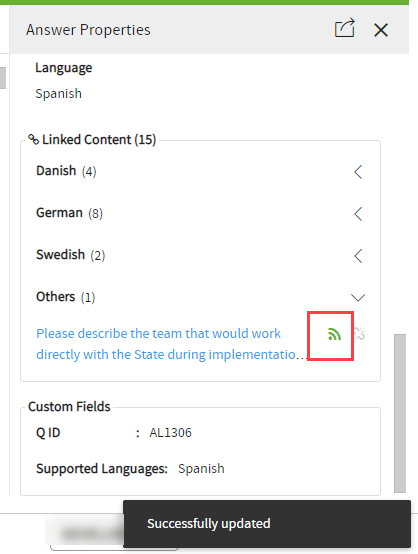Collapse the Others linked content group
The width and height of the screenshot is (418, 554).
[x=358, y=297]
